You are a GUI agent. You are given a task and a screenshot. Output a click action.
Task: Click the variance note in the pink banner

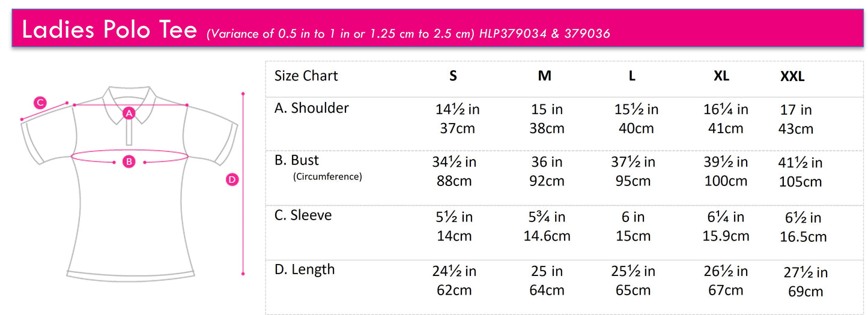[341, 34]
